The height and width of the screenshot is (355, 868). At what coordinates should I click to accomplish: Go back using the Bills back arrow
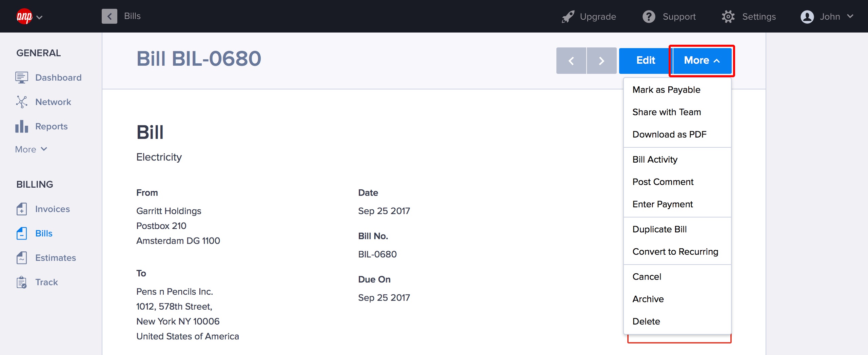[x=109, y=16]
